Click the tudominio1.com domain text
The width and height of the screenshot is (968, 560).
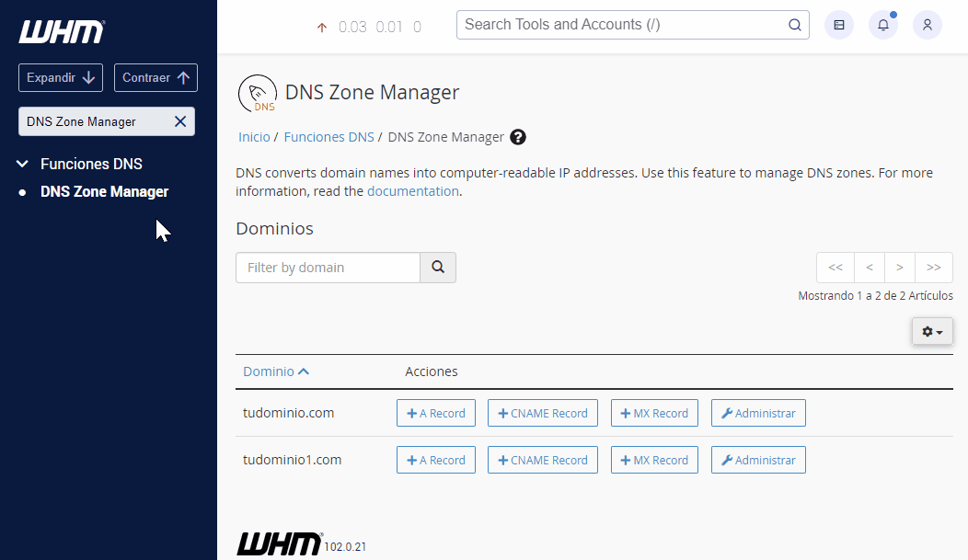click(292, 460)
